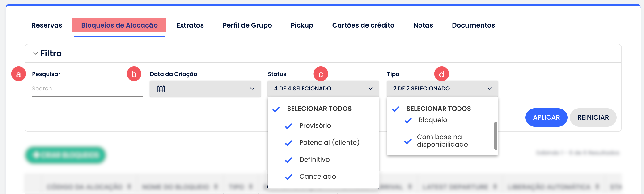Open the Perfil de Grupo tab
Screen dimensions: 644x194
tap(247, 25)
